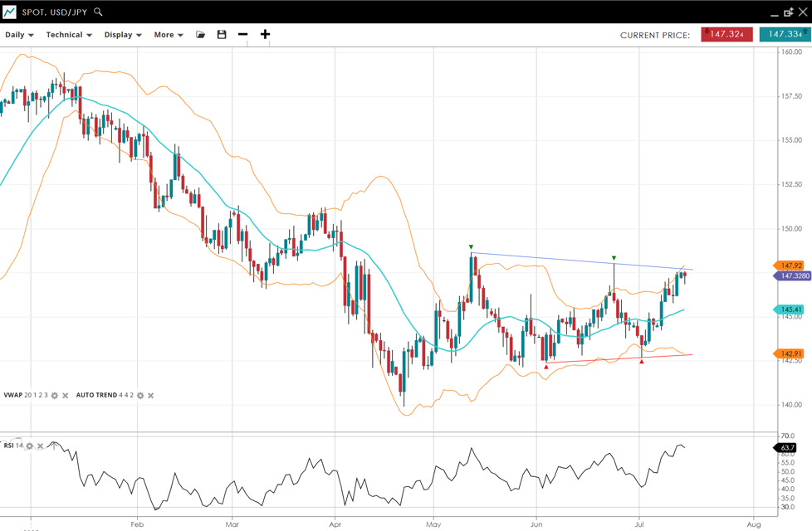The width and height of the screenshot is (812, 531).
Task: Save the chart using floppy disk icon
Action: click(x=222, y=35)
